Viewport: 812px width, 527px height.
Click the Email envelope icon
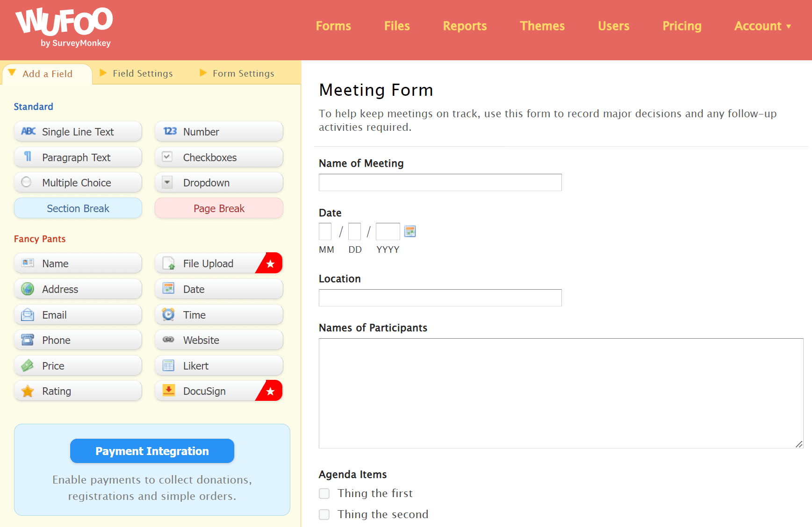(x=28, y=314)
